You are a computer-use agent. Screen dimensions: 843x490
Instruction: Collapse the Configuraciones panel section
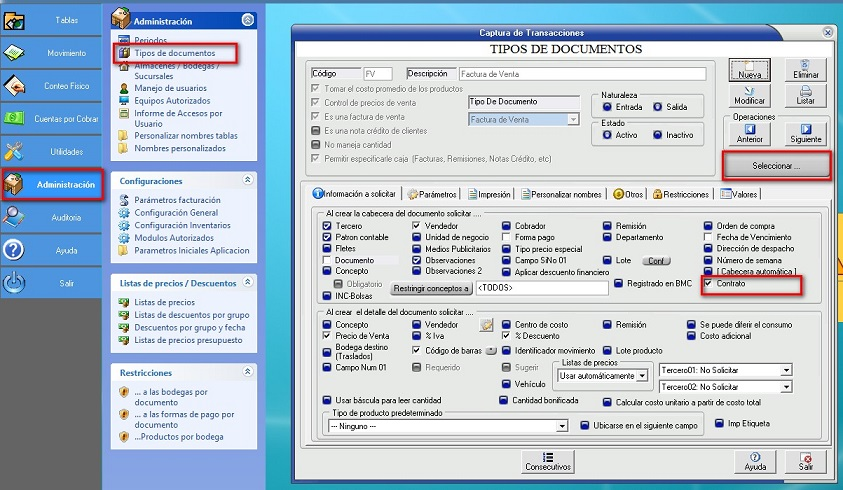(x=247, y=180)
